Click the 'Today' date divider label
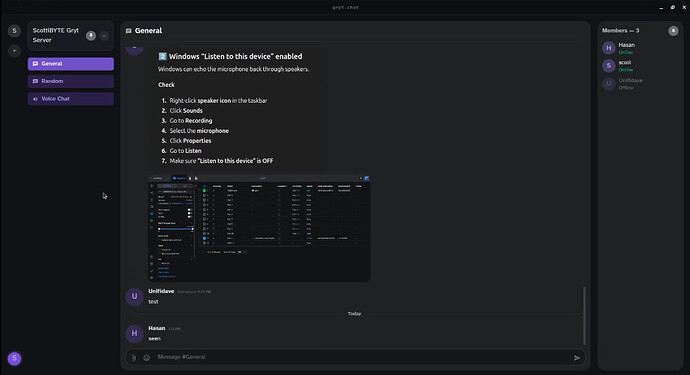The image size is (690, 375). coord(354,314)
